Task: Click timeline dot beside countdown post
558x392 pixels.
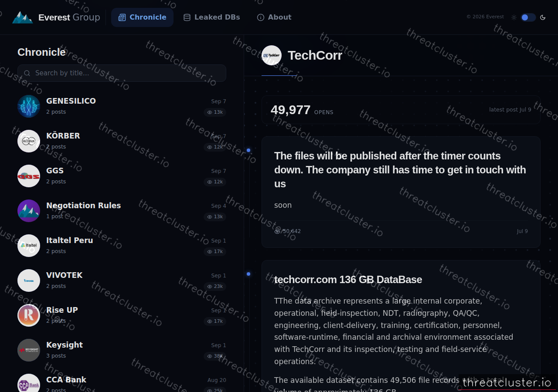Action: pos(248,150)
